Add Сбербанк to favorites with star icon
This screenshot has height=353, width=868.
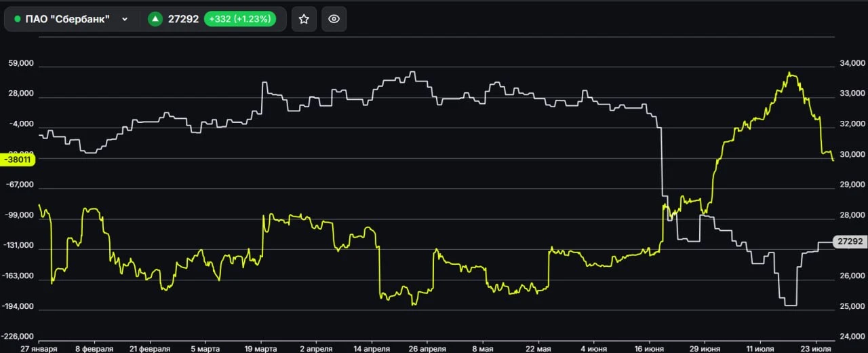coord(304,19)
